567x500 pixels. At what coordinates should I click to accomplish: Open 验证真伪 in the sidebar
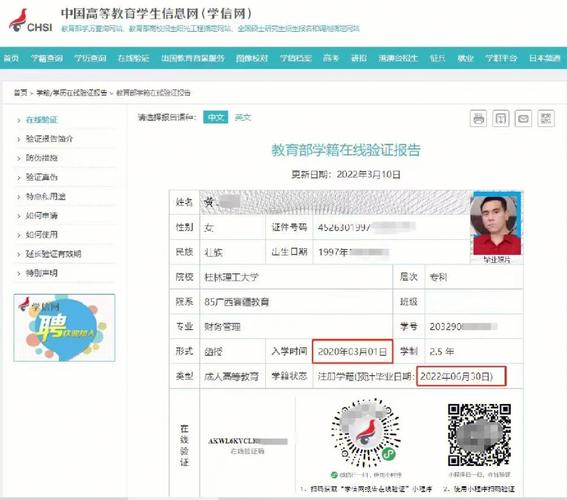click(x=42, y=177)
